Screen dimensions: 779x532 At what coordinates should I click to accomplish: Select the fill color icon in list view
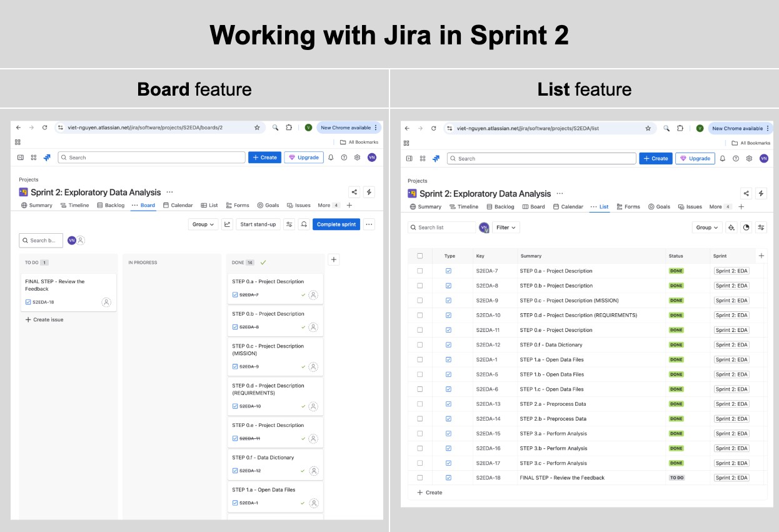[731, 228]
